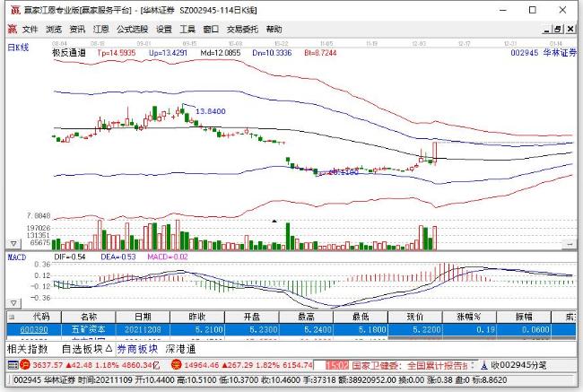Sort table by 最高 column header
The height and width of the screenshot is (392, 583).
click(x=306, y=317)
